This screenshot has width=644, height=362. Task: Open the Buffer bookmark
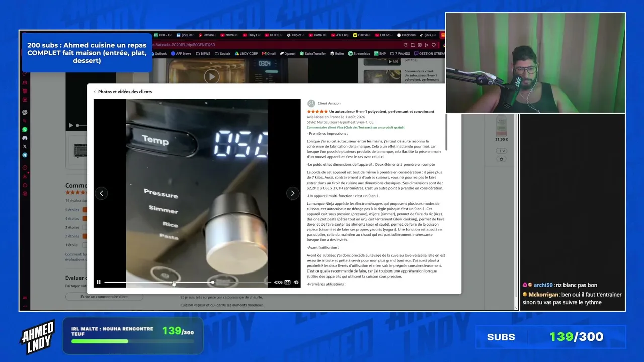337,54
